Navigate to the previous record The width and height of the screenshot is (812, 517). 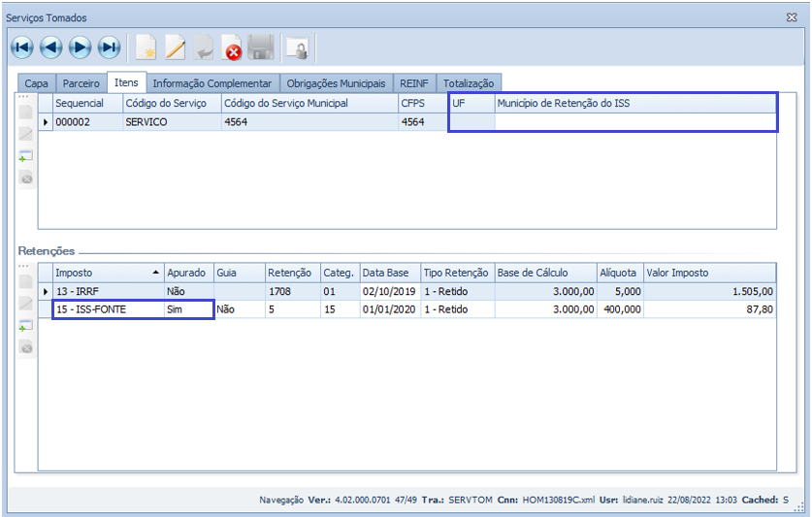pos(50,47)
